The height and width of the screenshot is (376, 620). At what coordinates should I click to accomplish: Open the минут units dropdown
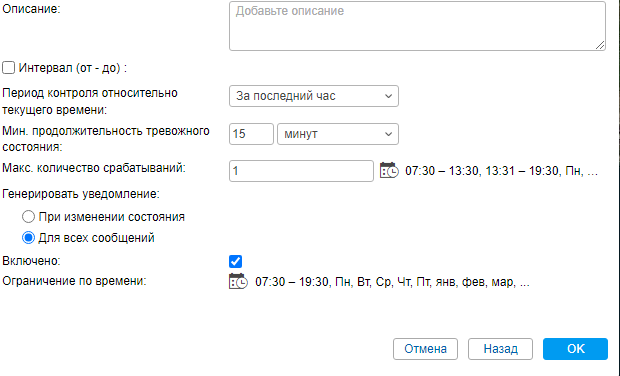(x=338, y=134)
